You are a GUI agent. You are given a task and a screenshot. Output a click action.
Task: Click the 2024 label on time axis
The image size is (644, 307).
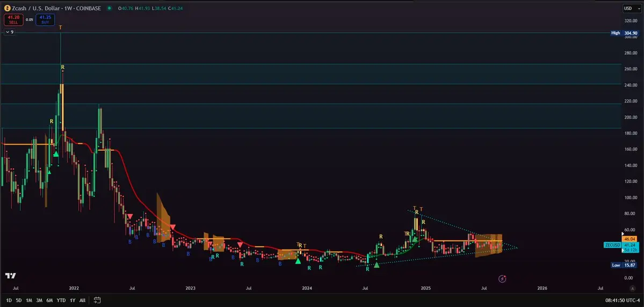(x=307, y=289)
